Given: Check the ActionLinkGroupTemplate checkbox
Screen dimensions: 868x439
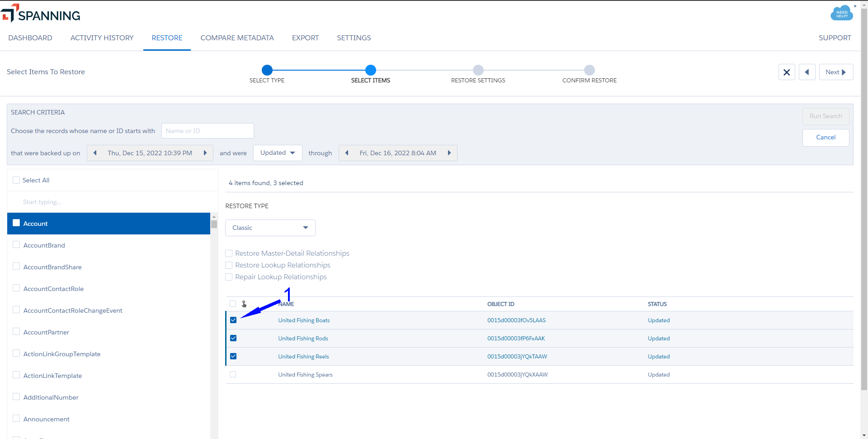Looking at the screenshot, I should pyautogui.click(x=16, y=353).
